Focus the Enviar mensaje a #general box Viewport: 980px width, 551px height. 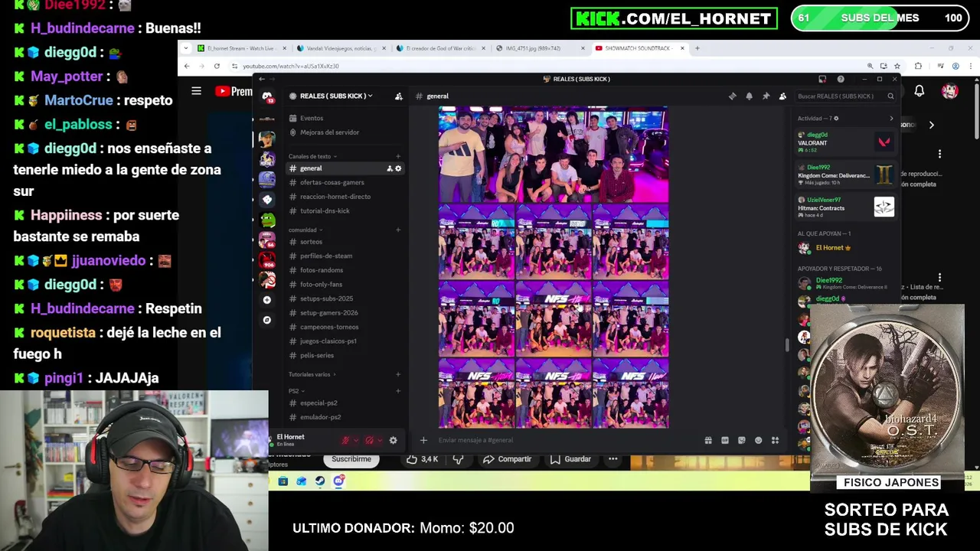coord(567,440)
